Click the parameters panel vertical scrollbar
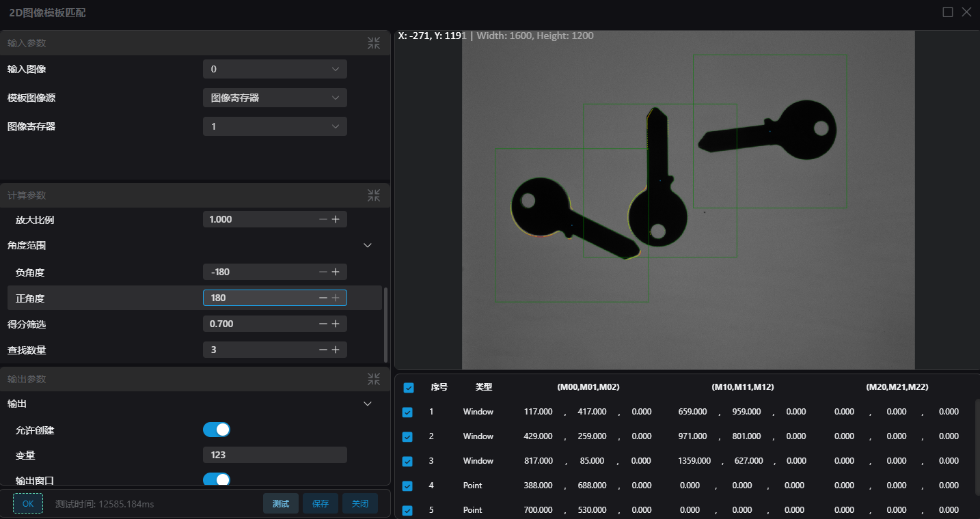 click(x=386, y=325)
